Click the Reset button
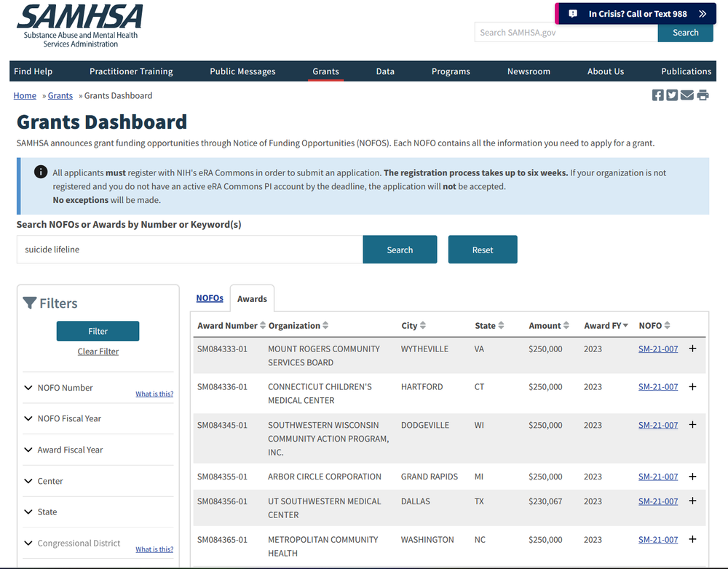This screenshot has width=728, height=569. [x=483, y=250]
